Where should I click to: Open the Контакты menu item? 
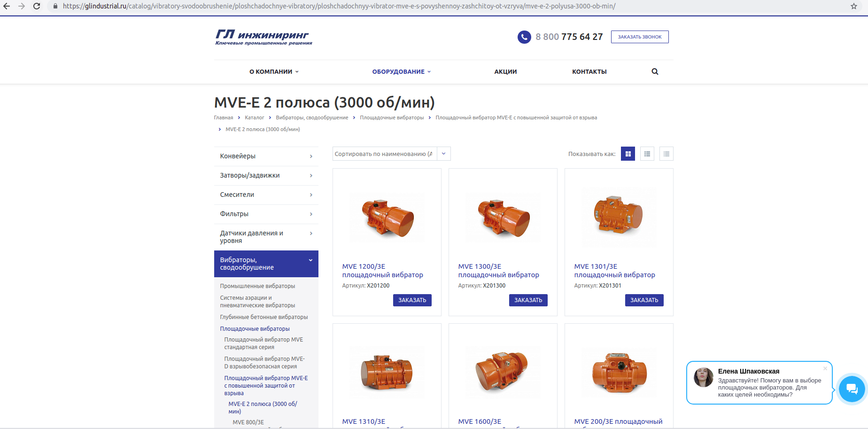pyautogui.click(x=589, y=72)
